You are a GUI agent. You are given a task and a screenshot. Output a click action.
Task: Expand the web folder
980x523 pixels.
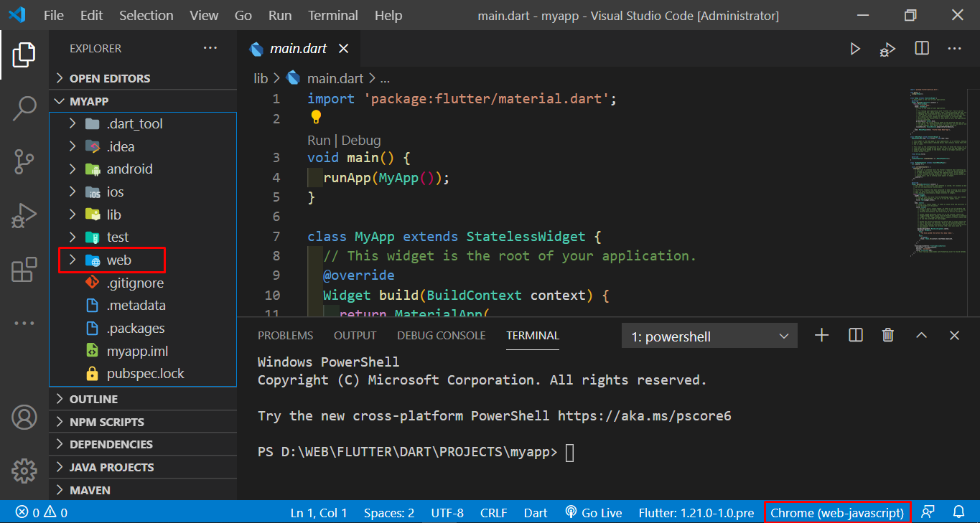click(118, 260)
